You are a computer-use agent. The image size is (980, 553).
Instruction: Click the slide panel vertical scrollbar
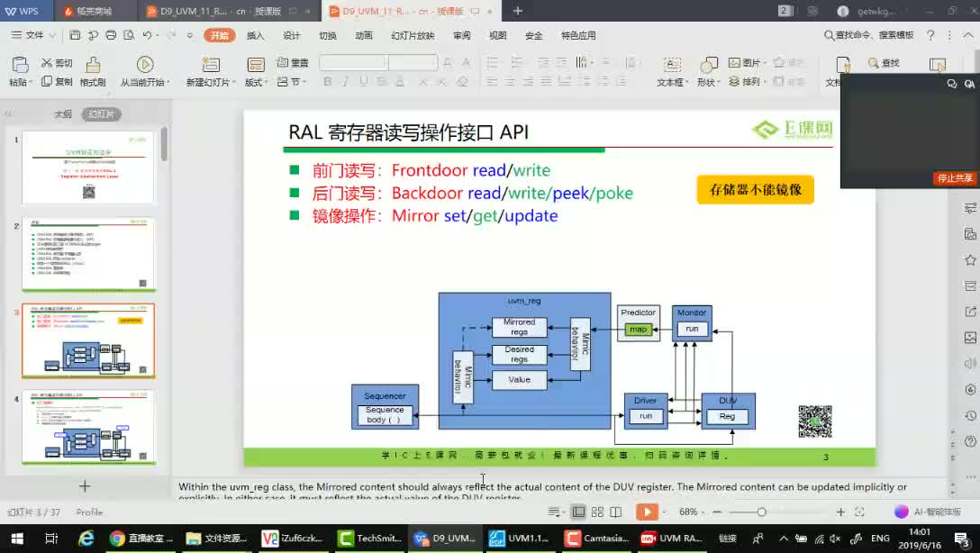[164, 144]
